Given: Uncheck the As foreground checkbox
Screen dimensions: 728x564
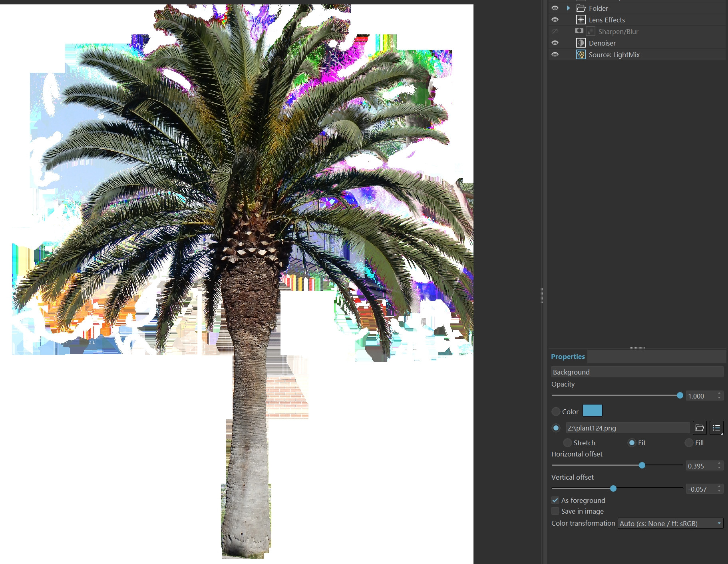Looking at the screenshot, I should [555, 500].
